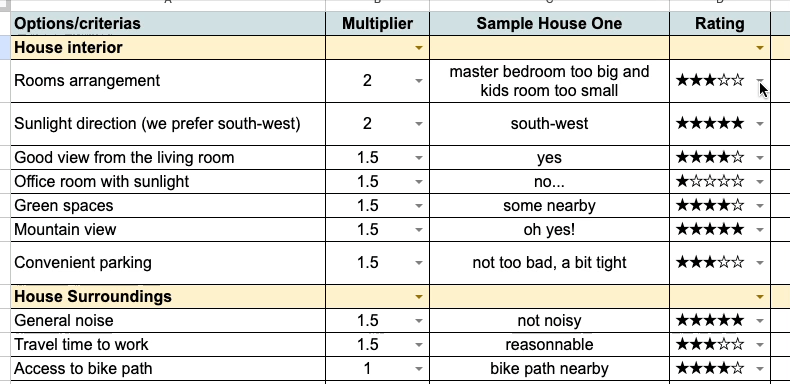
Task: Open General noise multiplier dropdown arrow
Action: tap(418, 321)
